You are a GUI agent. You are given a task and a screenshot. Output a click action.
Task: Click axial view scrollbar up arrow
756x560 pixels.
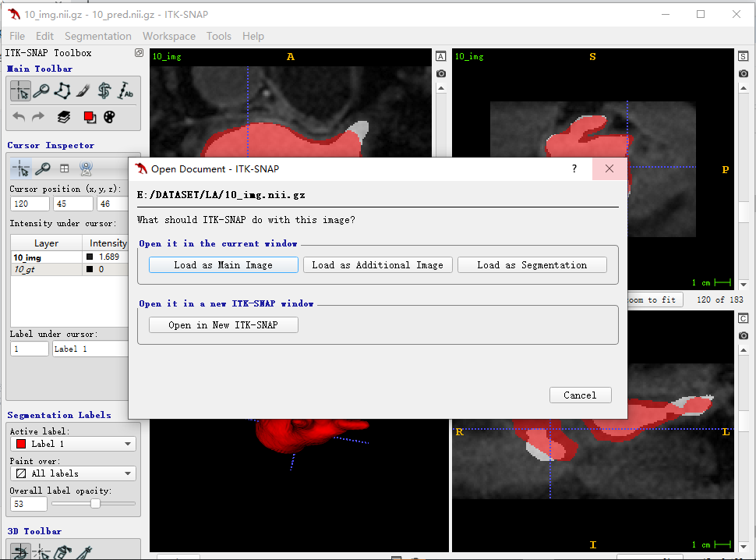pos(440,89)
